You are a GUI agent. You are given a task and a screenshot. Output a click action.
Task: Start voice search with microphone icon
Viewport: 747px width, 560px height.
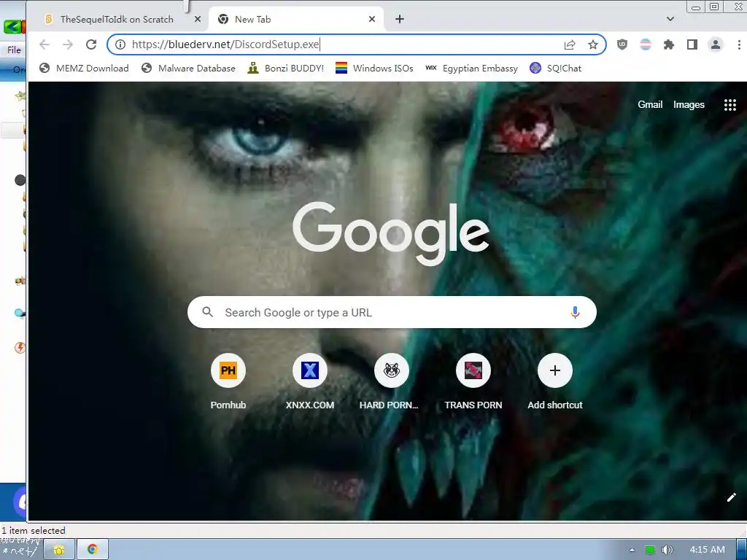[575, 312]
